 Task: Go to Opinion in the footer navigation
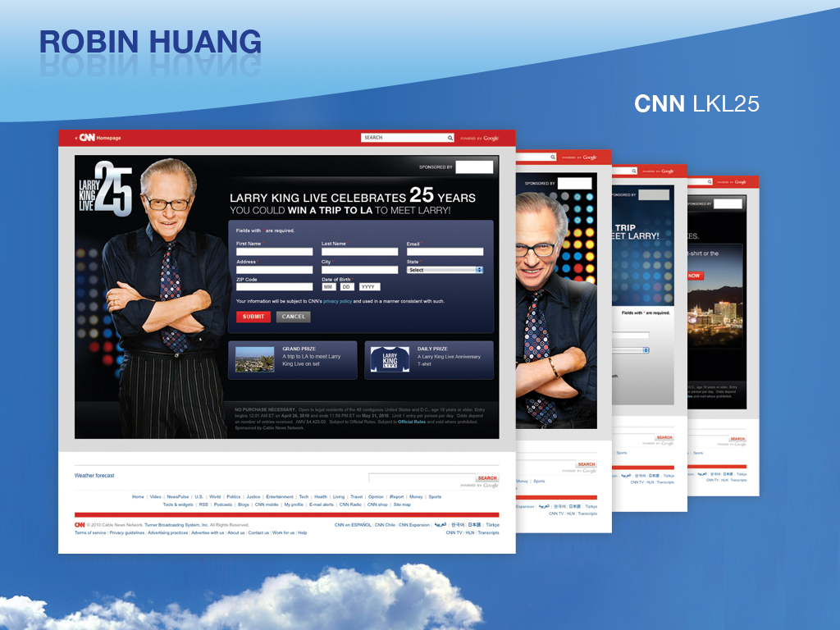376,496
